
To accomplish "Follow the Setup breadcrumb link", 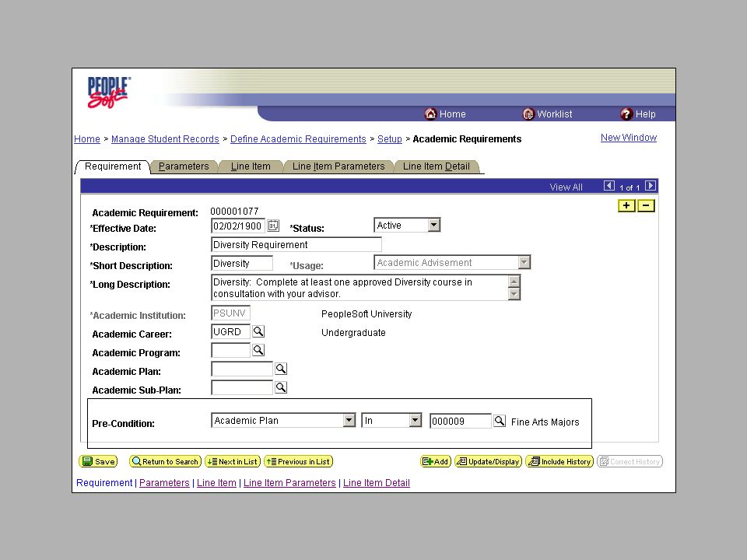I will click(390, 139).
